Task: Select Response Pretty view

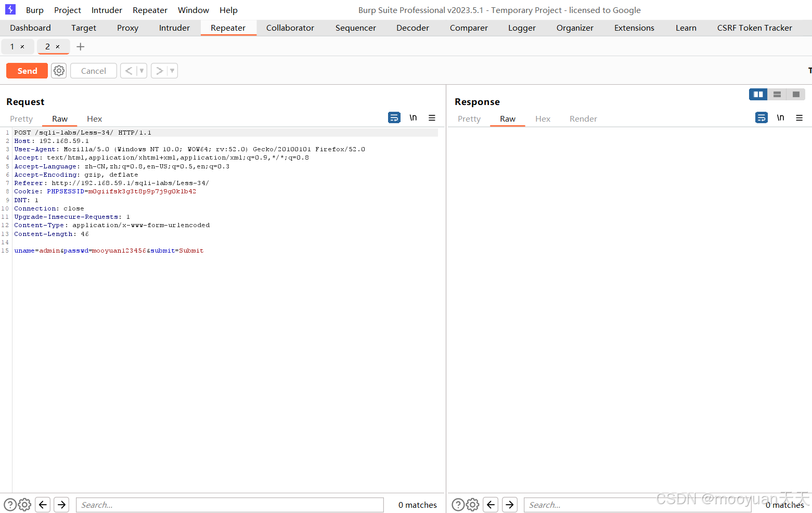Action: (469, 119)
